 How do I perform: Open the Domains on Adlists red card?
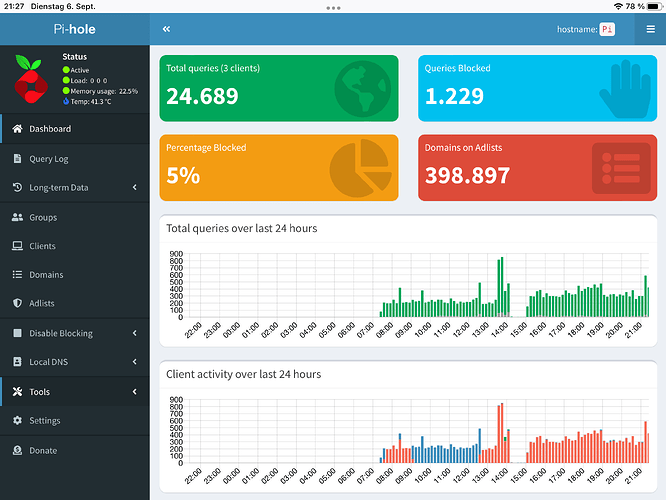[537, 167]
